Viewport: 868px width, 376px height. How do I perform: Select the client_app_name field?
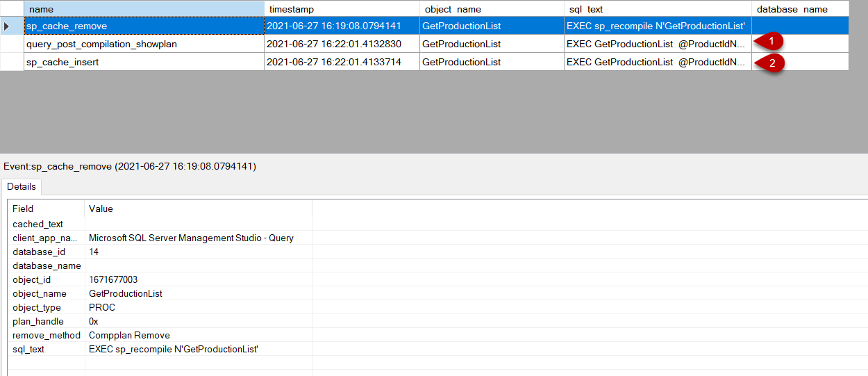(x=47, y=238)
